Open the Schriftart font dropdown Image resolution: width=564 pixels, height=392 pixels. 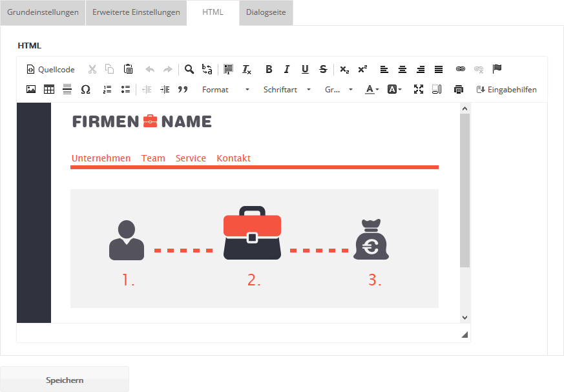(287, 90)
